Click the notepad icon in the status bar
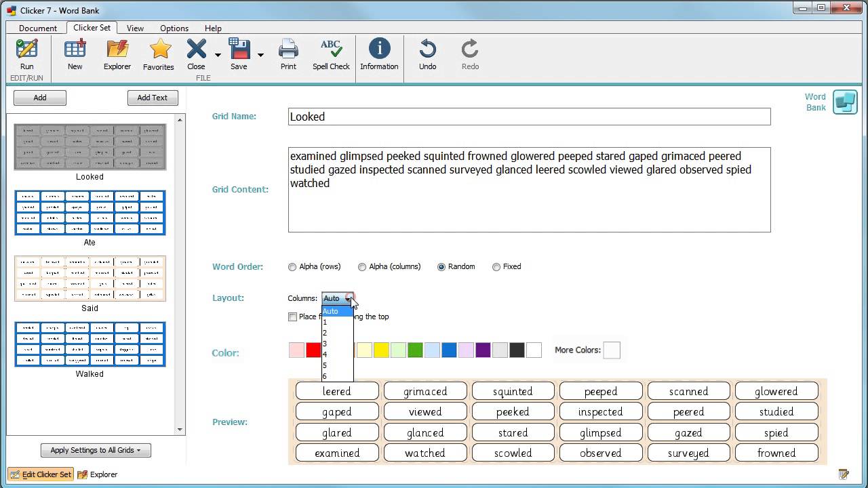The width and height of the screenshot is (868, 488). 844,474
